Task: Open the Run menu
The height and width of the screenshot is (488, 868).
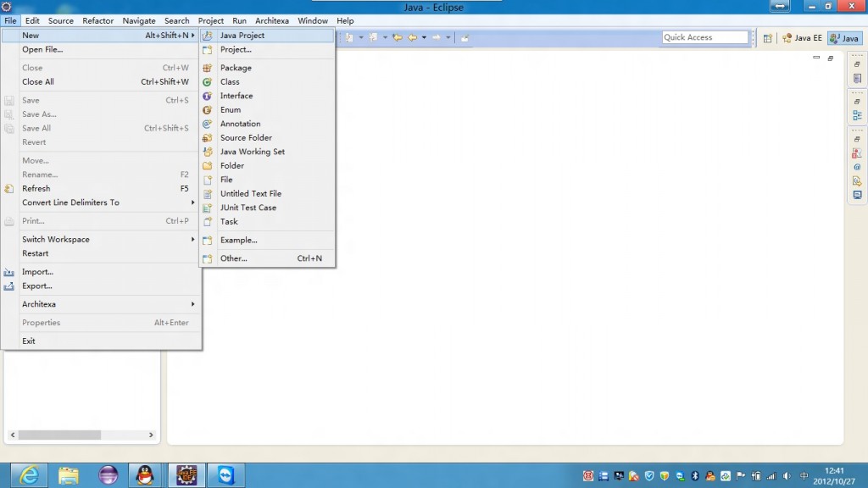Action: [x=239, y=20]
